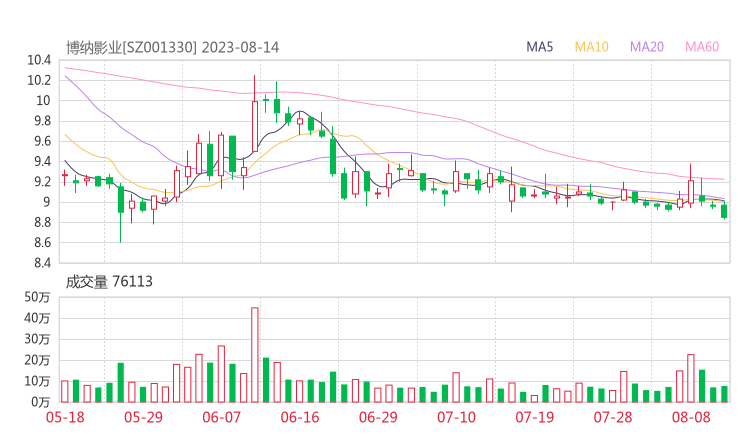Click the 06-16 date axis label

pos(300,417)
